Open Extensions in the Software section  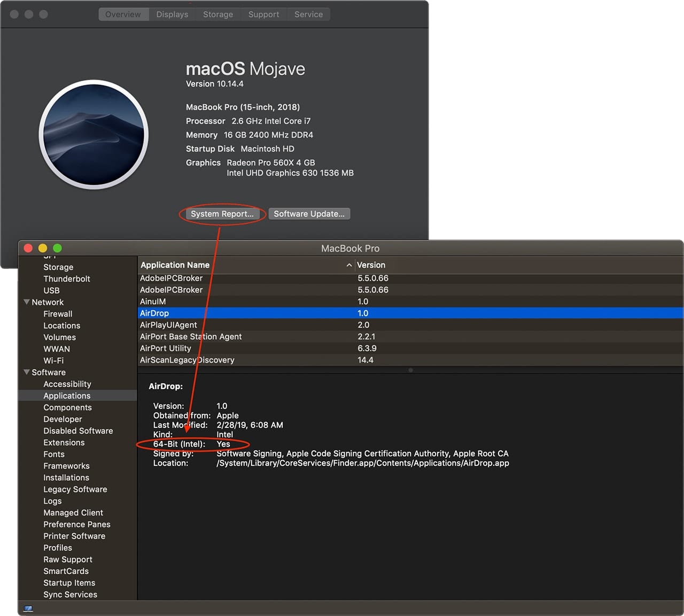[x=64, y=442]
